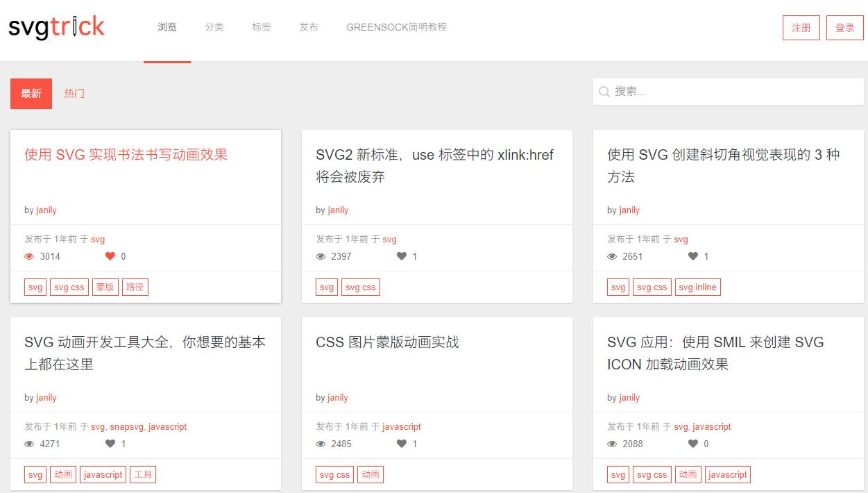Open GREENSOCK简明教程 navigation link
Screen dimensions: 868x493
(x=397, y=28)
